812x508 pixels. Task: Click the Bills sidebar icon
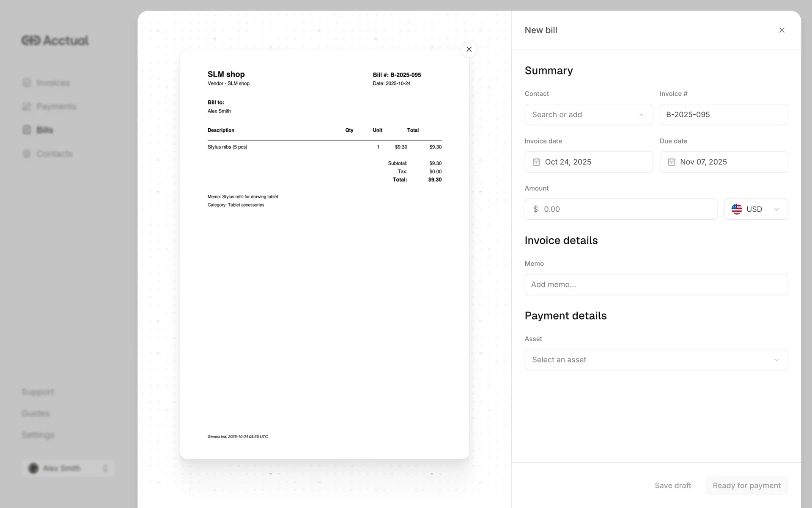click(27, 130)
